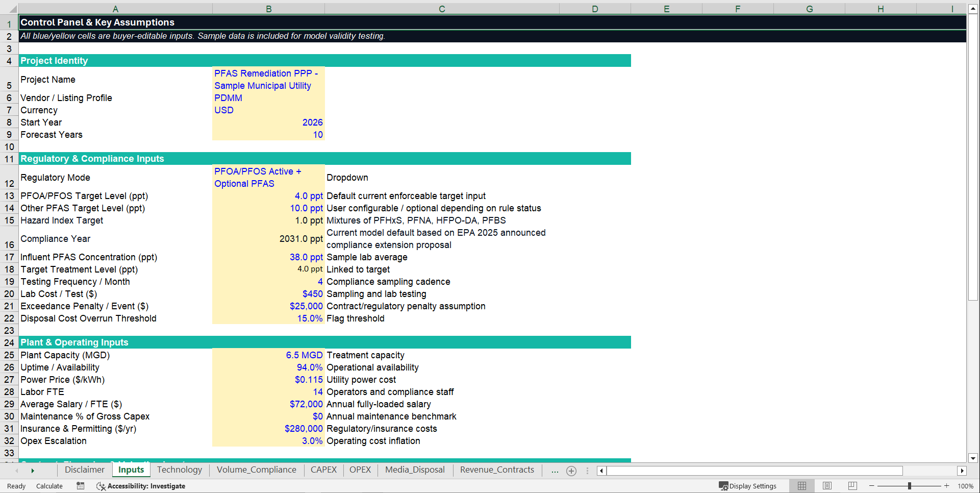Click the macro recording icon in status bar

(x=81, y=486)
